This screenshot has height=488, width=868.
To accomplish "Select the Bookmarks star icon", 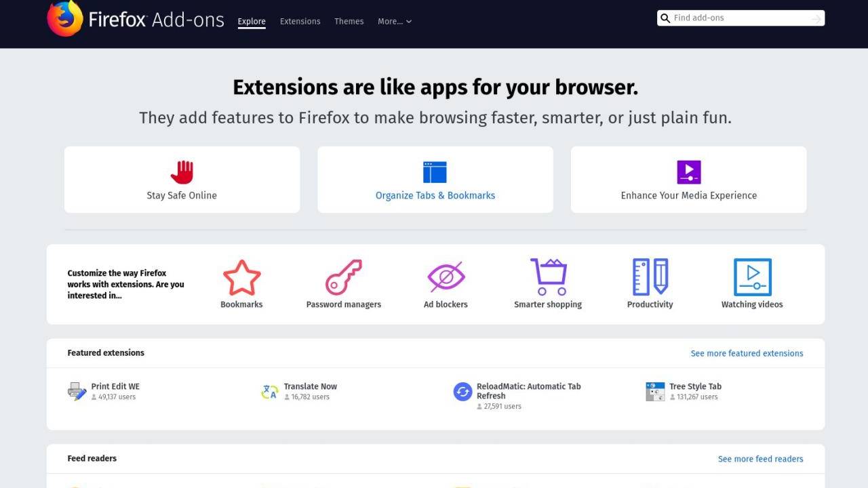I will (242, 277).
